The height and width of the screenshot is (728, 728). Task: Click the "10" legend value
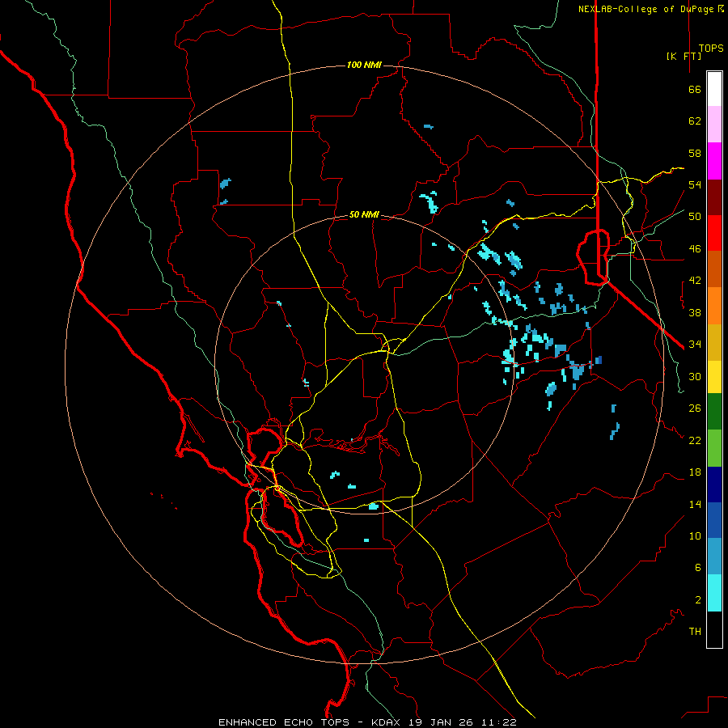(x=695, y=535)
